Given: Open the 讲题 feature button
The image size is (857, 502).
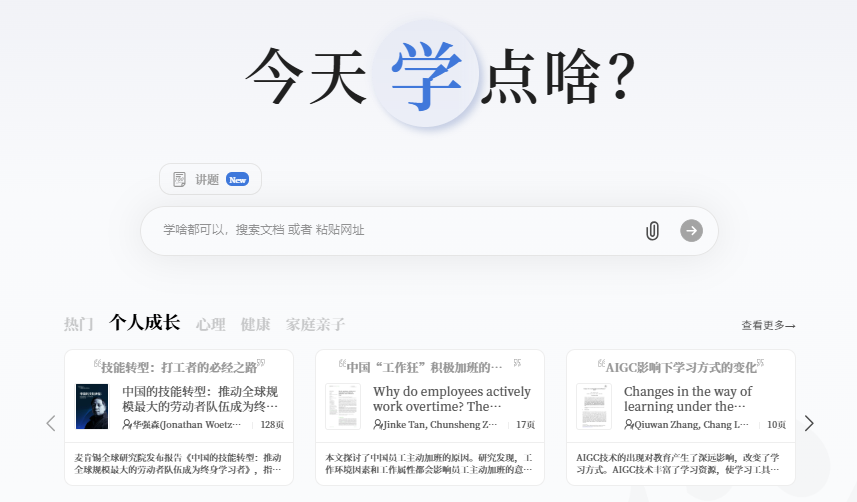Looking at the screenshot, I should click(210, 179).
